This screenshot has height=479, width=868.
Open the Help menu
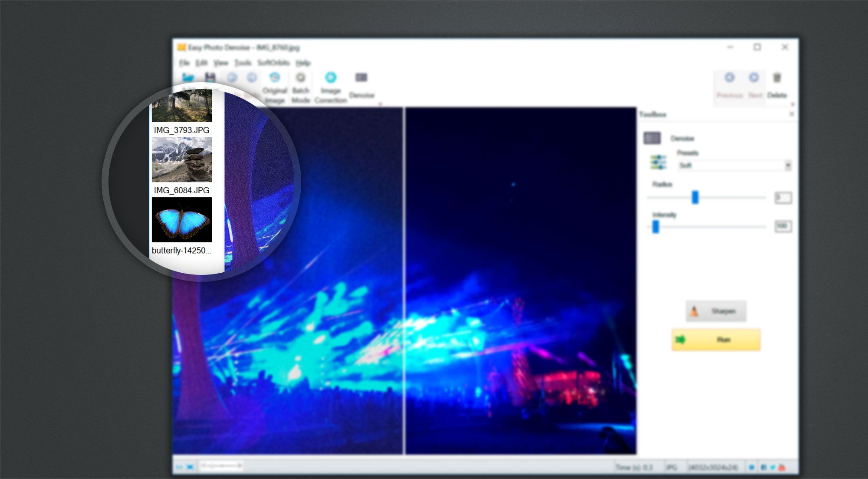[x=303, y=63]
